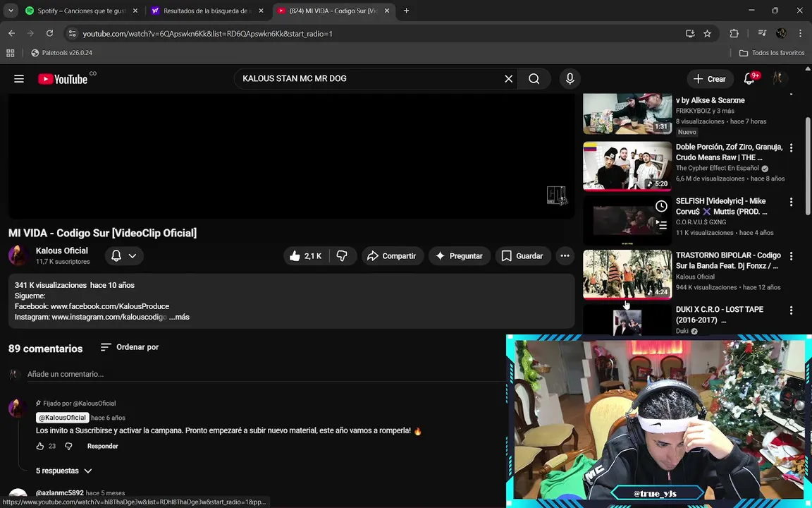Open subscription notification bell dropdown
Screen dimensions: 812x508
pos(124,256)
